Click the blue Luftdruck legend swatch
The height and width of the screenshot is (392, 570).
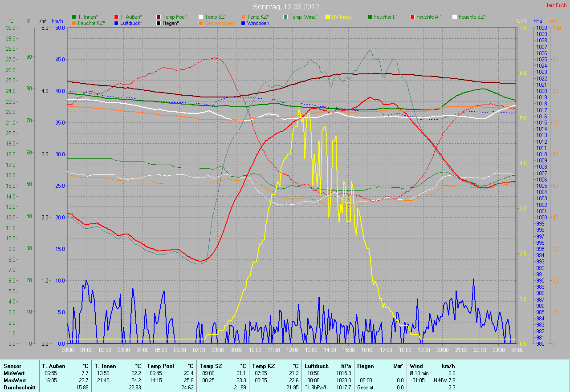pos(116,23)
